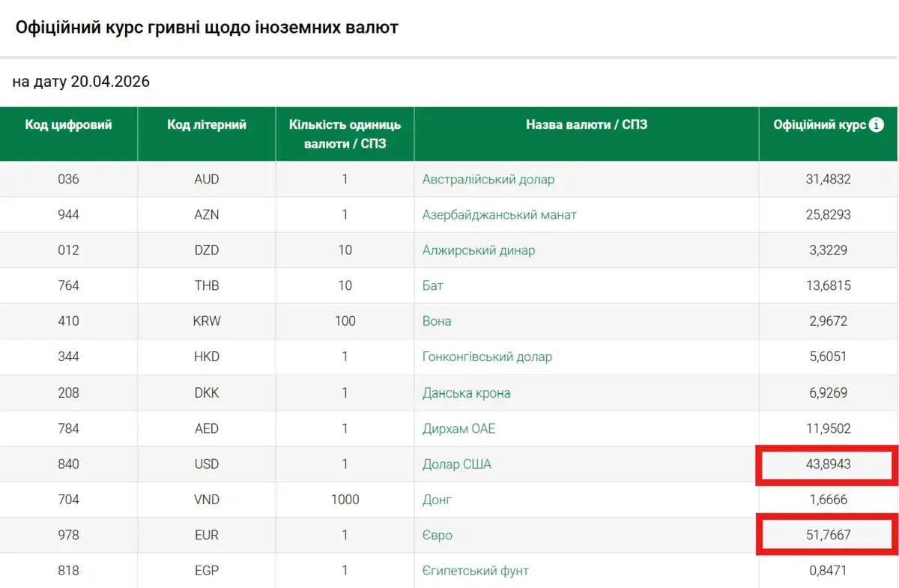This screenshot has width=899, height=588.
Task: Select the THB letter code cell
Action: 207,286
